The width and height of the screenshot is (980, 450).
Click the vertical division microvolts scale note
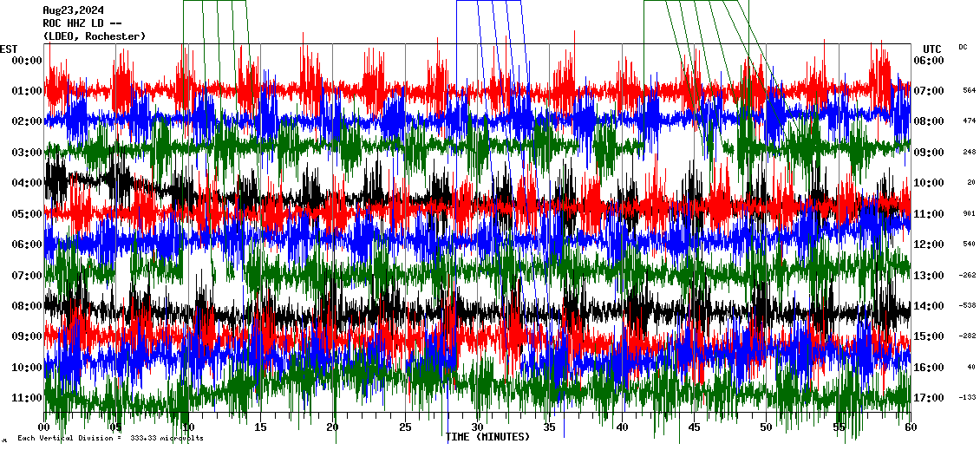(x=110, y=439)
